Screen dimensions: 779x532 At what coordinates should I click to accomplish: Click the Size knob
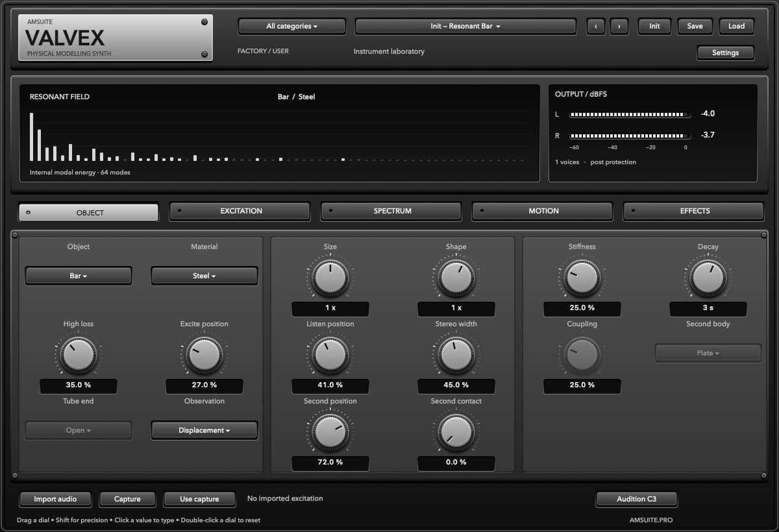[x=330, y=278]
